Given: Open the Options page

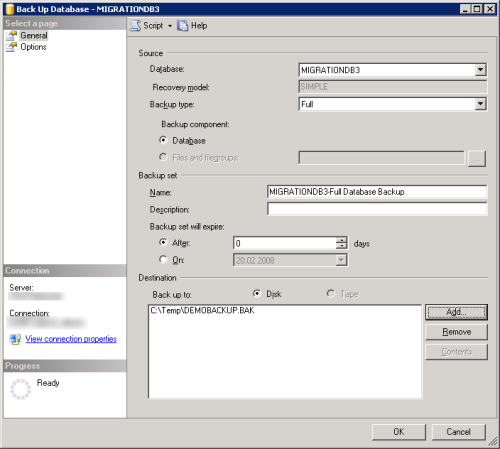Looking at the screenshot, I should [x=33, y=47].
